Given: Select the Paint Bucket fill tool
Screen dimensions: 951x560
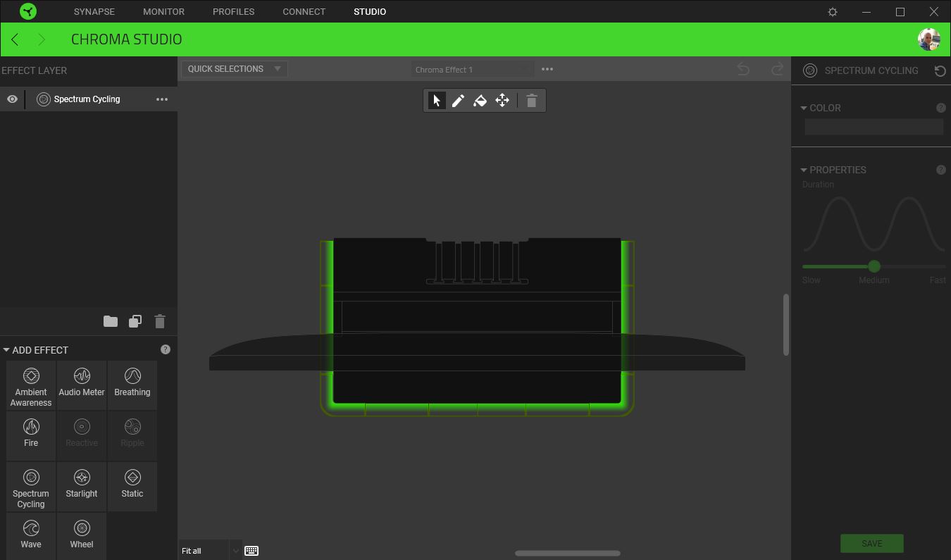Looking at the screenshot, I should (x=480, y=101).
